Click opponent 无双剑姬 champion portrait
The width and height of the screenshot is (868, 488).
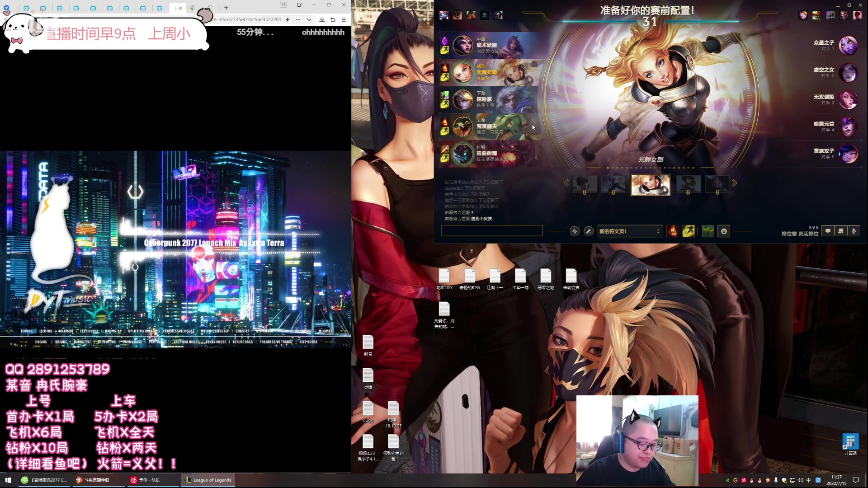click(848, 100)
